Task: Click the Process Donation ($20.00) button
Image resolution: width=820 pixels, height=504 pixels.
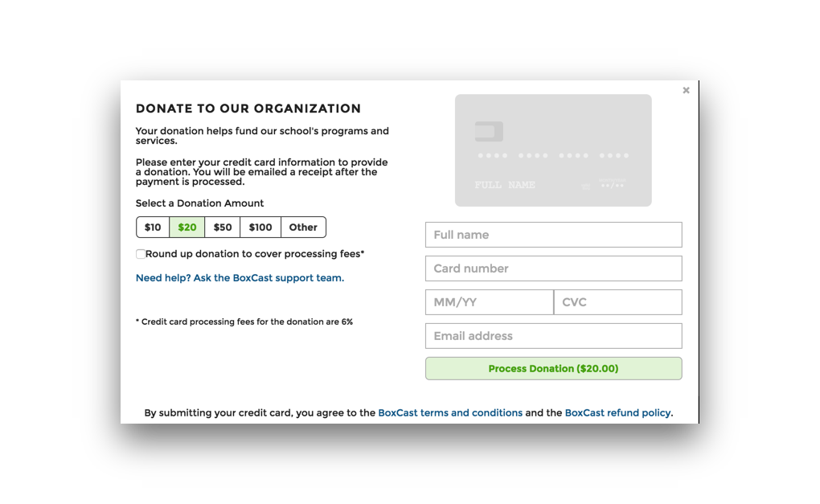Action: point(553,369)
